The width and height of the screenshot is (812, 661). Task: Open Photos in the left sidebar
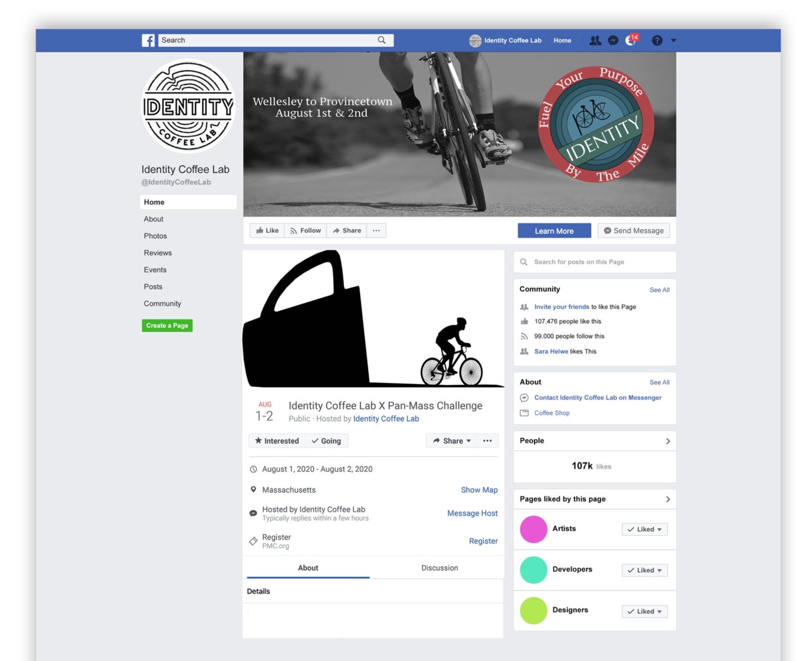(x=155, y=236)
